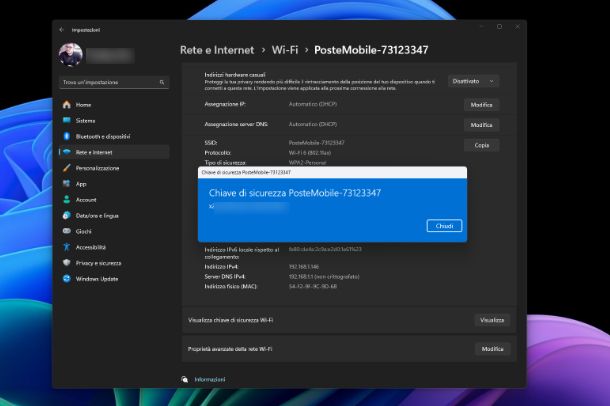Click the user profile picture
Screen dimensions: 610x406
pyautogui.click(x=71, y=54)
